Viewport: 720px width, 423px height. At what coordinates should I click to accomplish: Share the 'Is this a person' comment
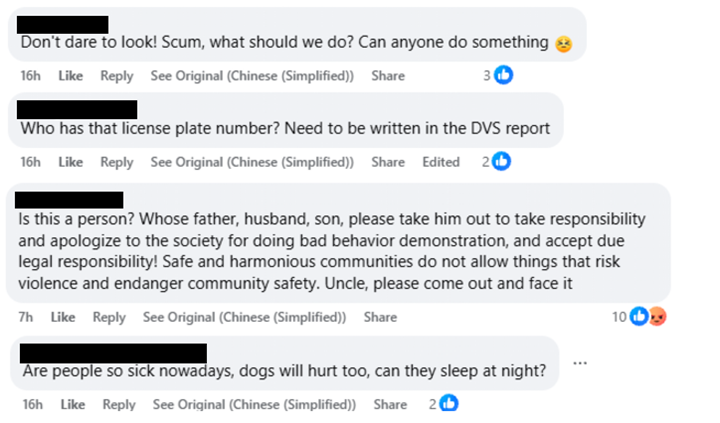(x=380, y=317)
